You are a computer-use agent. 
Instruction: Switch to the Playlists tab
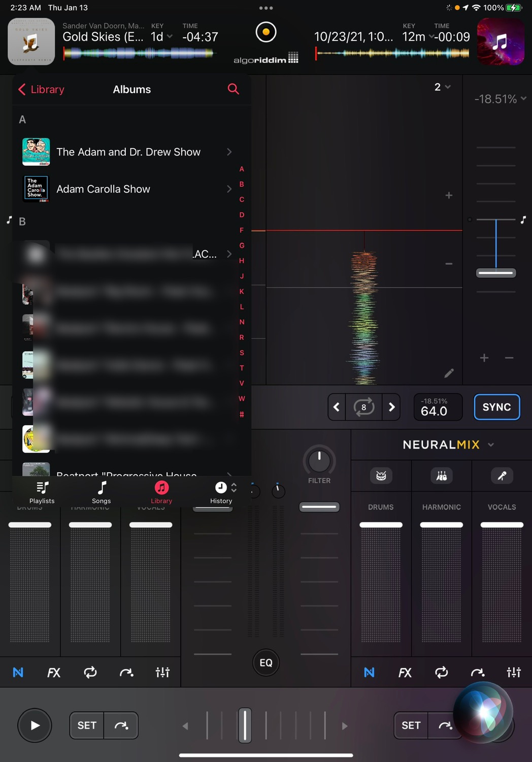tap(42, 492)
